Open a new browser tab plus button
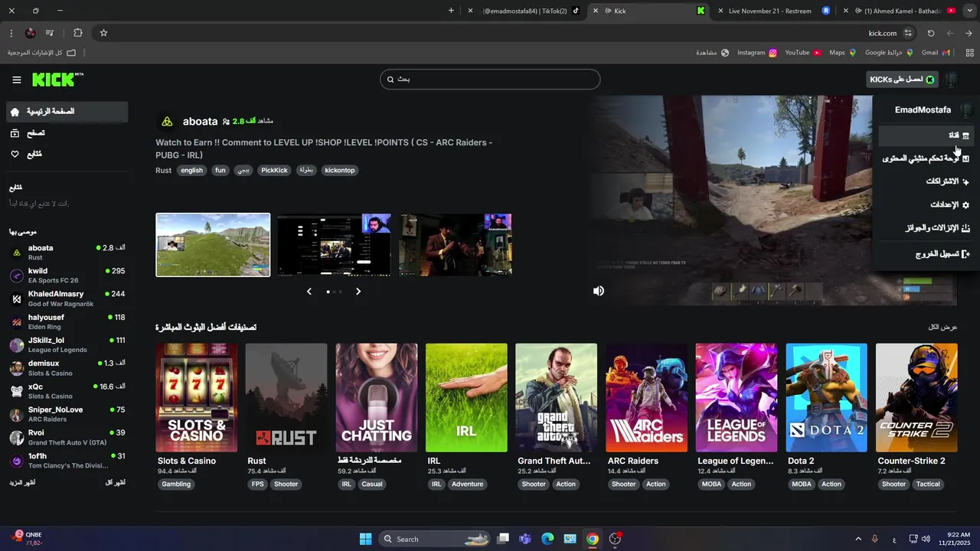 (x=451, y=11)
